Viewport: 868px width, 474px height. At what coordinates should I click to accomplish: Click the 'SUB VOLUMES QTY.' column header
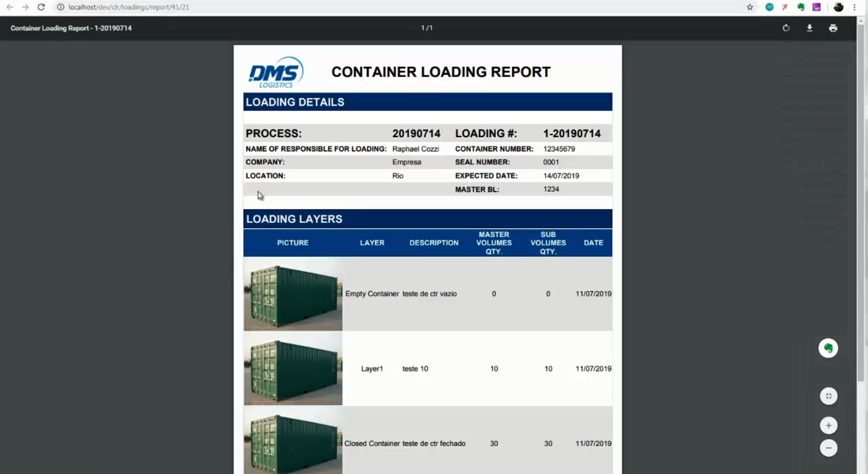coord(548,243)
